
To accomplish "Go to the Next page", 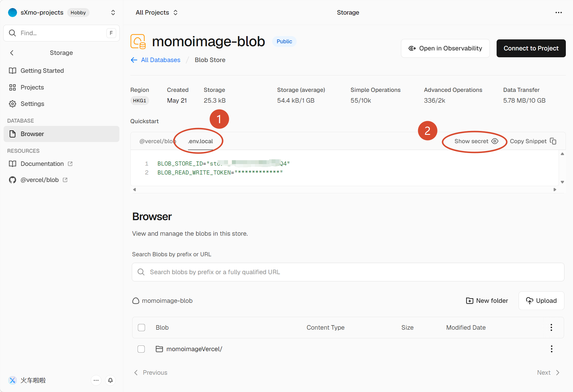I will pos(549,373).
